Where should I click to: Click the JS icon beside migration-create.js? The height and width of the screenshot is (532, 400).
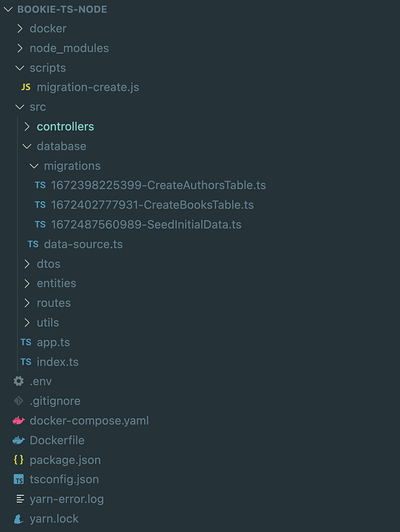click(25, 87)
